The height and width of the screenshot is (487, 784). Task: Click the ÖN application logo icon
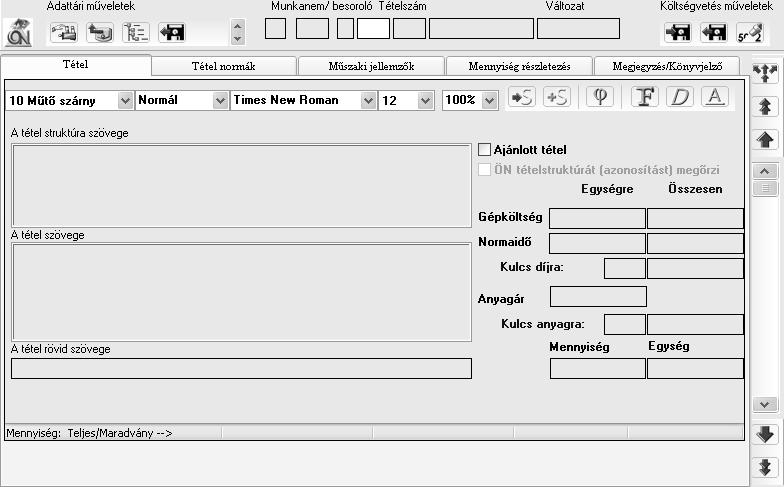tap(19, 32)
